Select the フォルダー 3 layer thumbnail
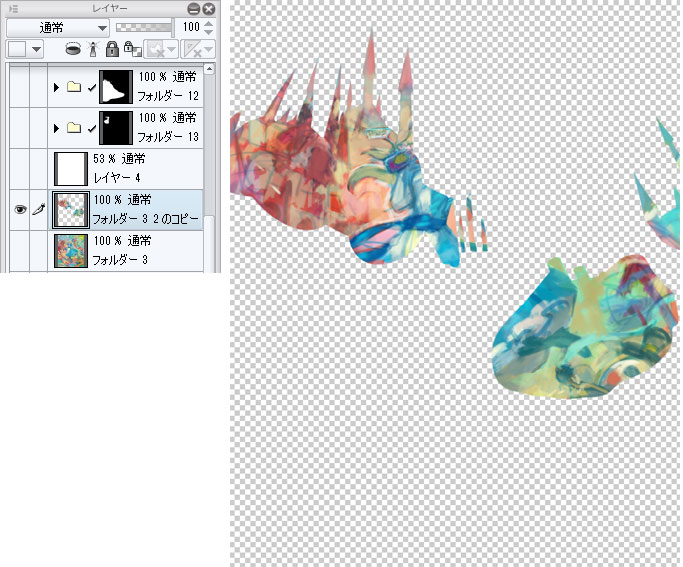 click(x=71, y=251)
